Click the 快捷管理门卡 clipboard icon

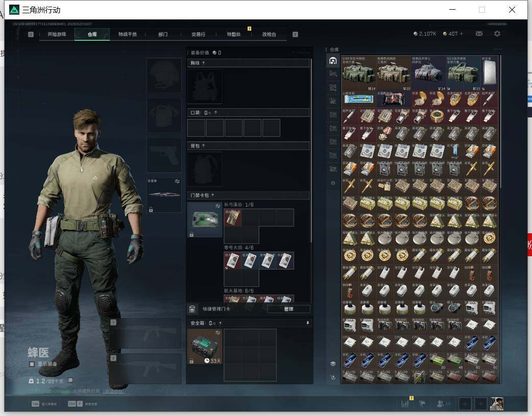click(192, 309)
